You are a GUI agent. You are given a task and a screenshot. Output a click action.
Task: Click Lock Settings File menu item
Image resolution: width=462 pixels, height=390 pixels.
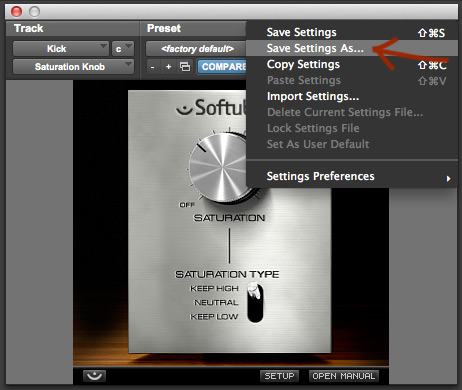[352, 128]
